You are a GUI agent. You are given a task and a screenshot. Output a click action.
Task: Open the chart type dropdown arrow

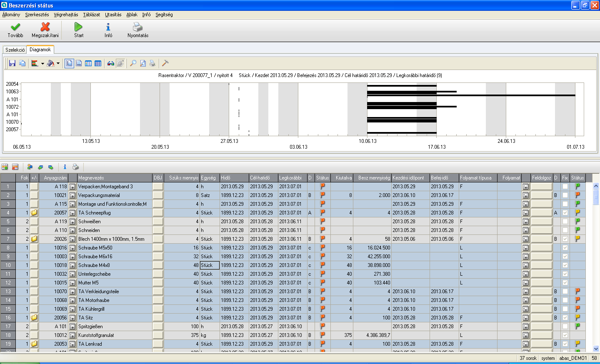[42, 64]
